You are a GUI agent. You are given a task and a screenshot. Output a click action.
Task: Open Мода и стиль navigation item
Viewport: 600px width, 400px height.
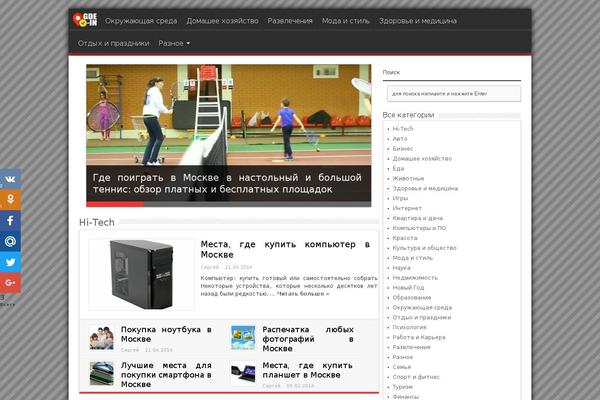coord(346,21)
